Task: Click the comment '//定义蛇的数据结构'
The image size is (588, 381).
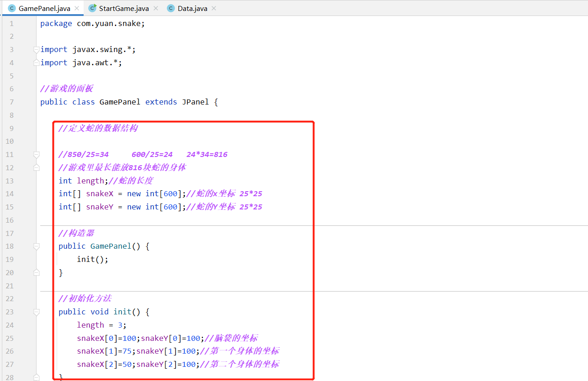Action: click(98, 128)
